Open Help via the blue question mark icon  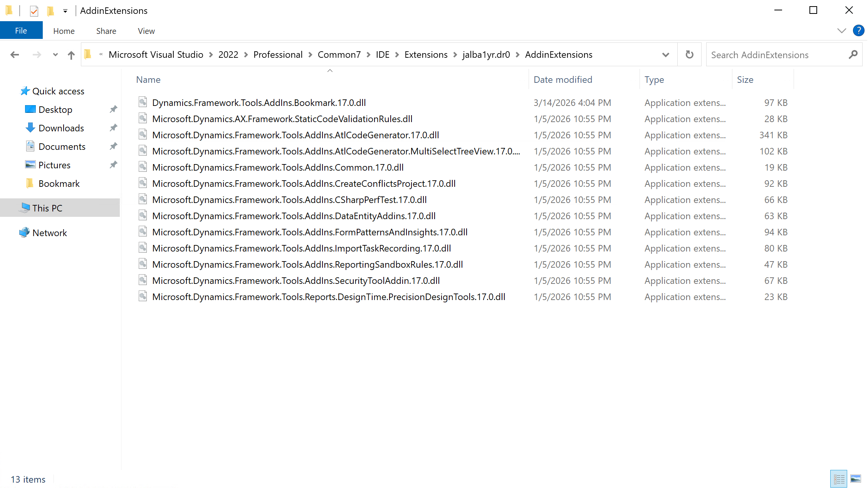858,30
